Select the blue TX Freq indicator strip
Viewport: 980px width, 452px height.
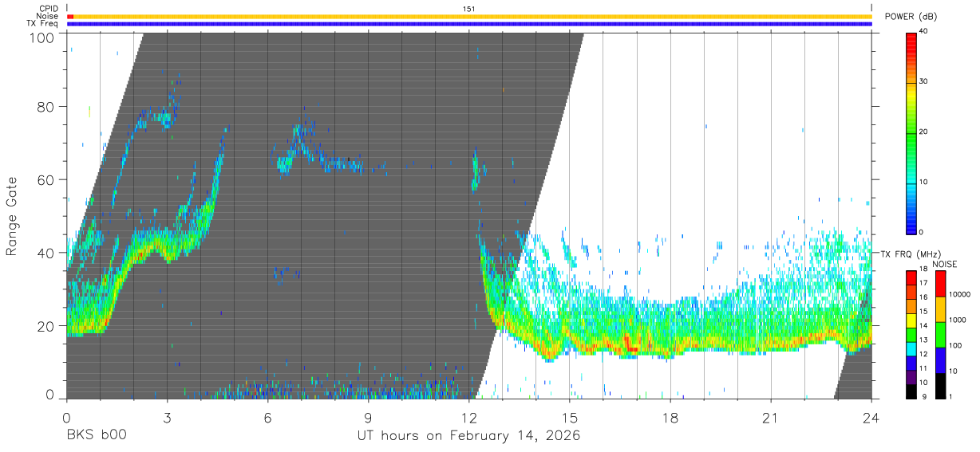click(469, 24)
